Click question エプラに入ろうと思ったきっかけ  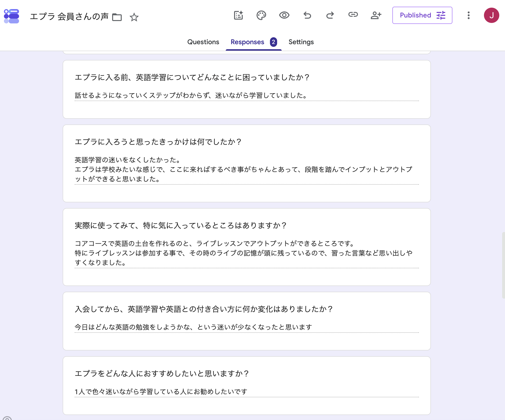pyautogui.click(x=158, y=142)
